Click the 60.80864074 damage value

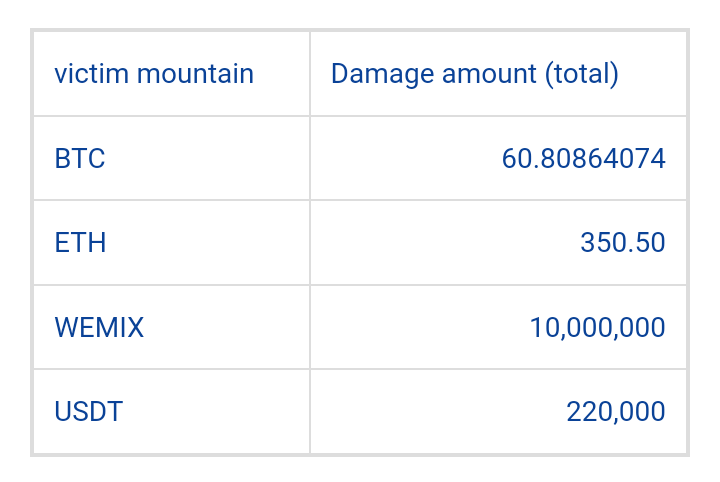[x=583, y=159]
